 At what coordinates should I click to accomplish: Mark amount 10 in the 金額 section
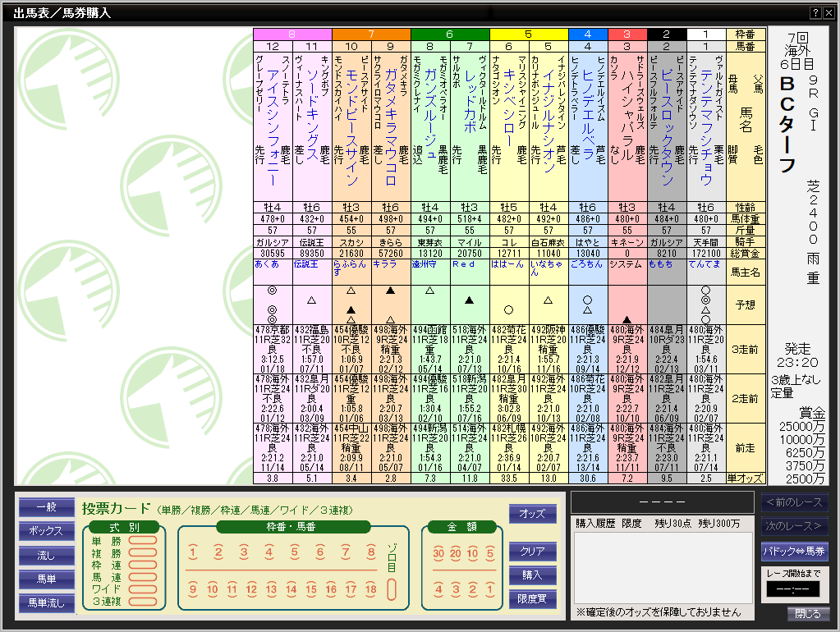472,554
